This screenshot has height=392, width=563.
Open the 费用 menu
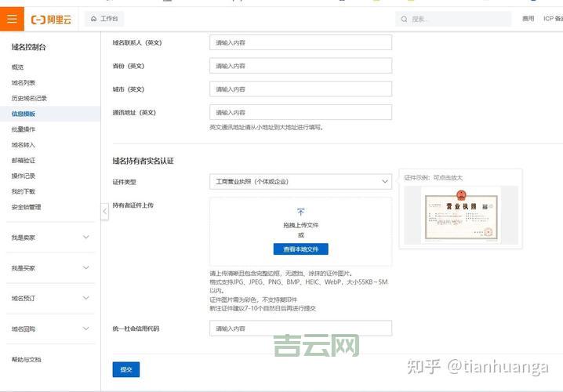[x=528, y=19]
